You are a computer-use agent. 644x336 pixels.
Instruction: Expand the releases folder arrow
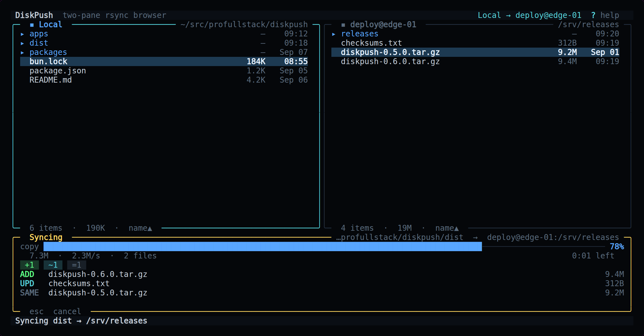pos(334,34)
